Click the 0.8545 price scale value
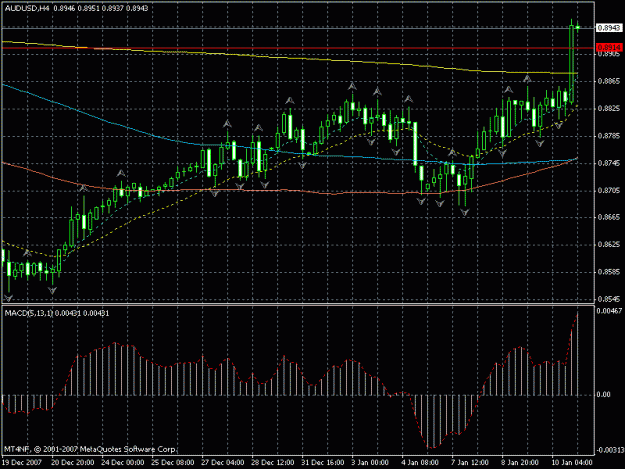The width and height of the screenshot is (625, 469). coord(609,299)
